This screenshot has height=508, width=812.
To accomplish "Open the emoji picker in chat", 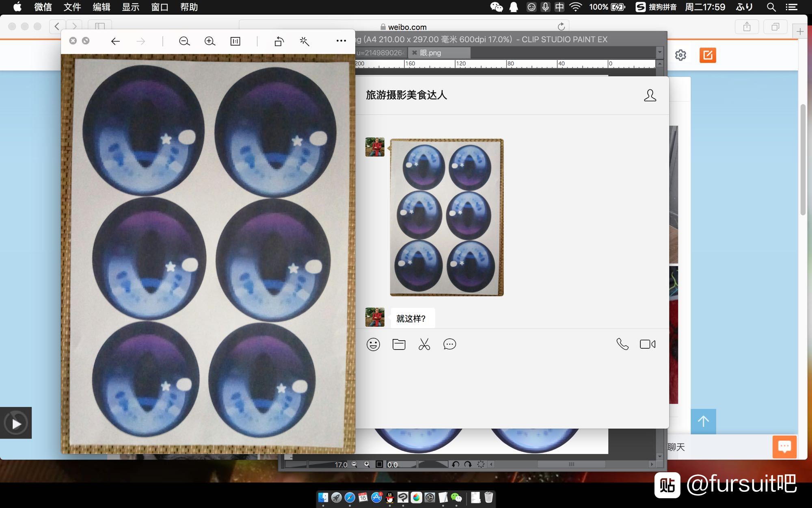I will click(x=373, y=344).
